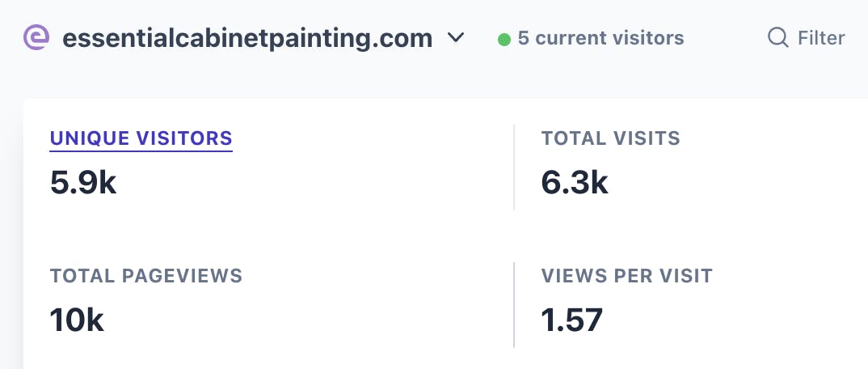Open the essentialcabinetpainting.com site name menu
Image resolution: width=868 pixels, height=369 pixels.
[x=247, y=37]
